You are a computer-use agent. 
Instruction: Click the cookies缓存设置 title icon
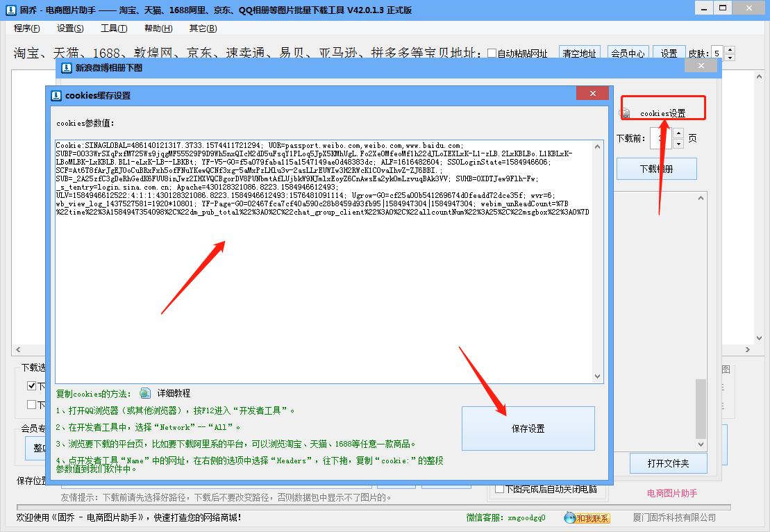point(56,95)
